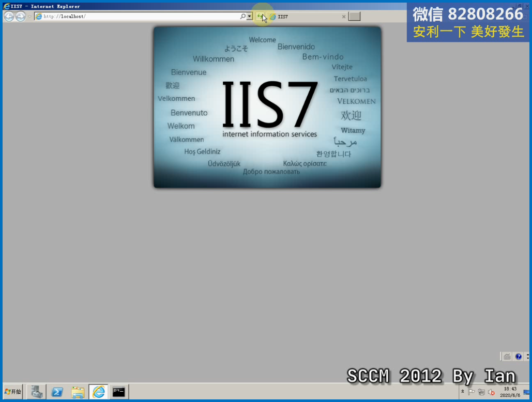Click the search magnifier in the address bar
Screen dimensions: 532x402
[x=242, y=16]
